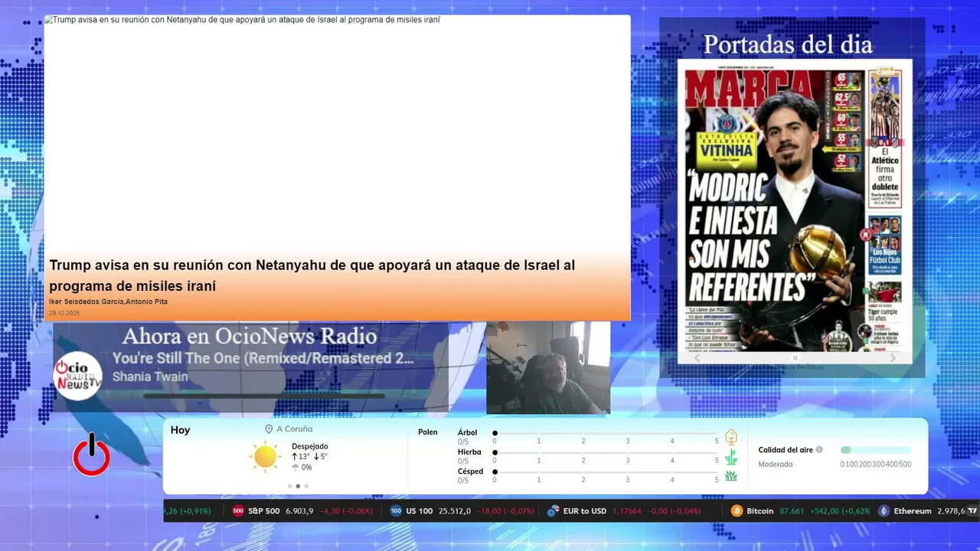Viewport: 980px width, 551px height.
Task: Click the broken image icon in headline card
Action: point(48,20)
